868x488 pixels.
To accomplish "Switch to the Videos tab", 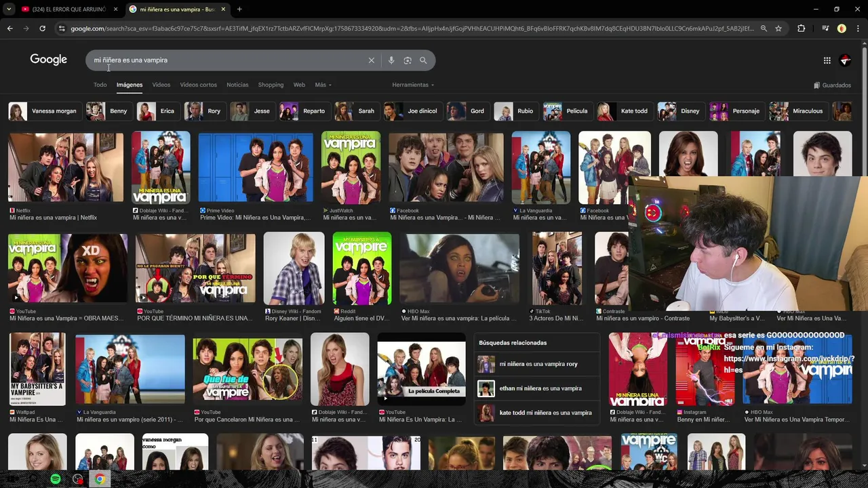I will [161, 85].
